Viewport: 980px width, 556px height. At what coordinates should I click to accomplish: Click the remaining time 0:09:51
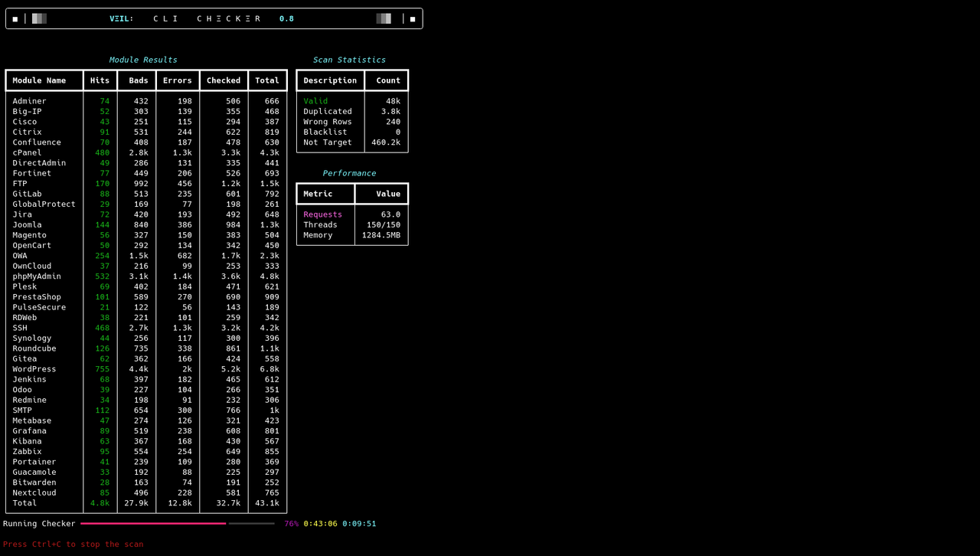(359, 524)
